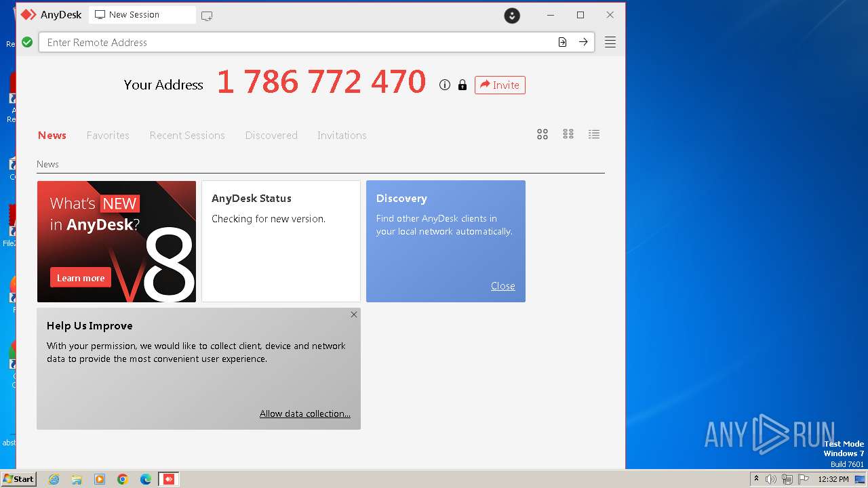
Task: Select the AnyDesk taskbar button
Action: (169, 479)
